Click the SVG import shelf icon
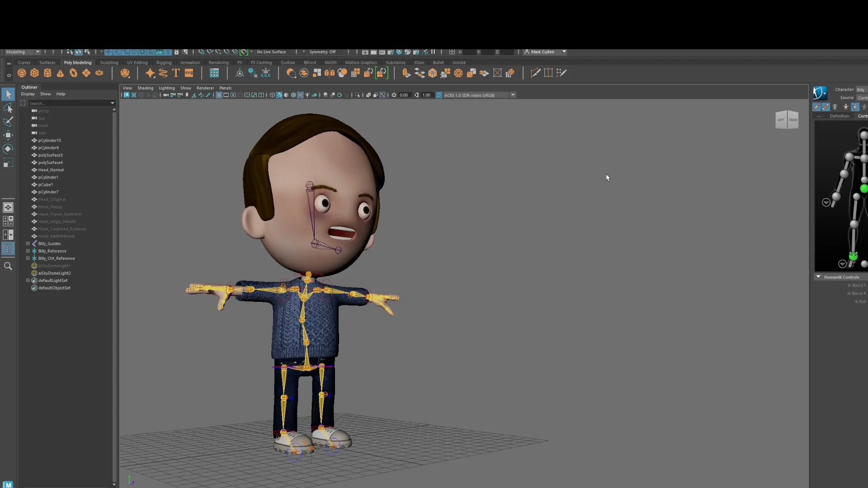 click(189, 73)
